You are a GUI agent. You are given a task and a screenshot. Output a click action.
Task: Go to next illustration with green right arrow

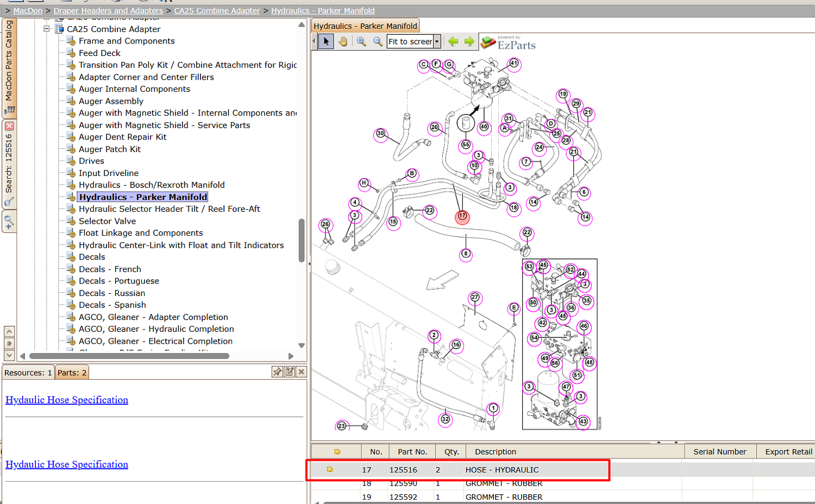[x=469, y=41]
